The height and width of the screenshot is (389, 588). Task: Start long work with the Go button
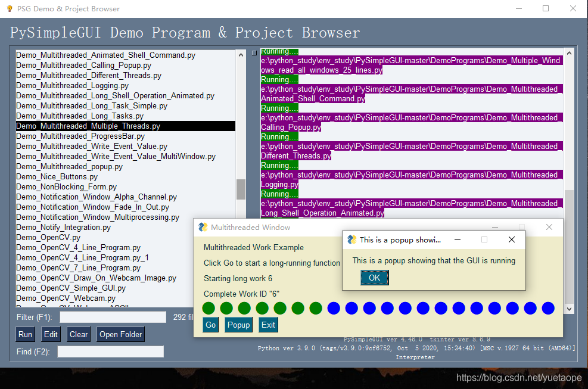211,325
